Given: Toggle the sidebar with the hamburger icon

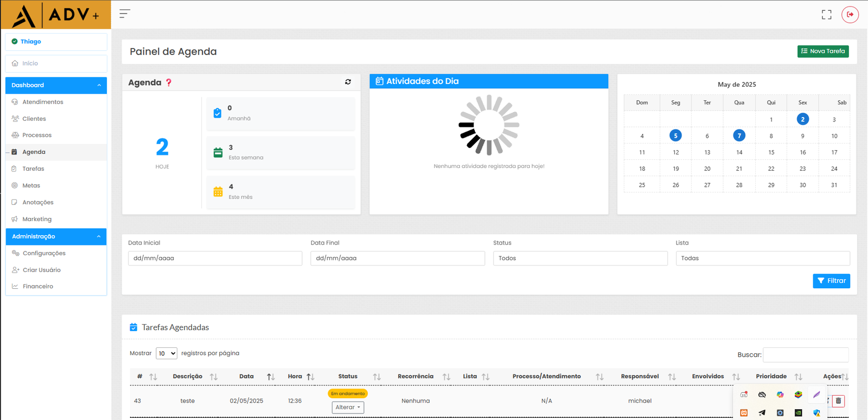Looking at the screenshot, I should 125,14.
